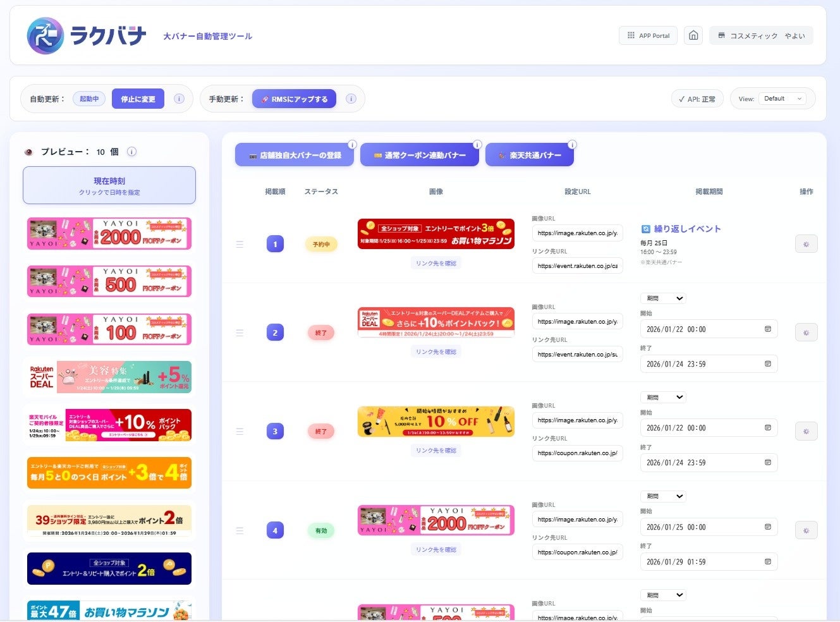Grab drag handle of row 1
Image resolution: width=840 pixels, height=622 pixels.
tap(240, 244)
